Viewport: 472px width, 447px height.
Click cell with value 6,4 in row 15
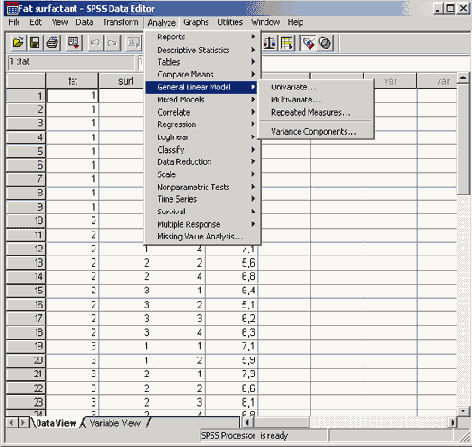coord(232,291)
